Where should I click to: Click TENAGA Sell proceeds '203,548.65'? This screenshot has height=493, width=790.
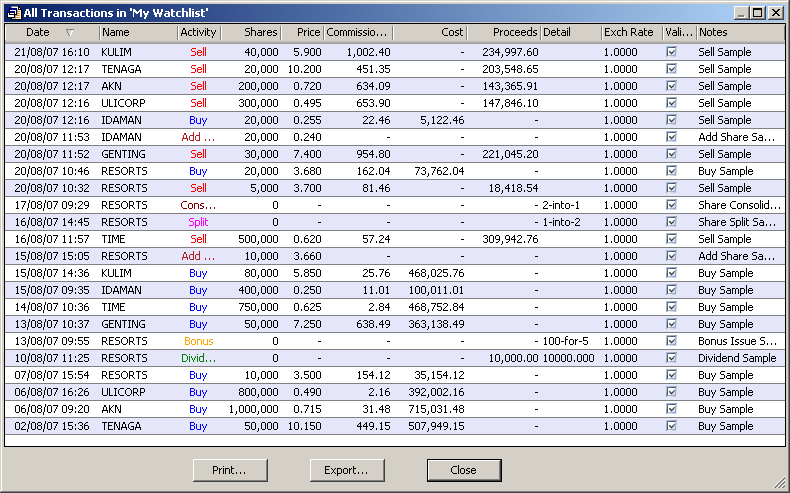click(x=510, y=69)
